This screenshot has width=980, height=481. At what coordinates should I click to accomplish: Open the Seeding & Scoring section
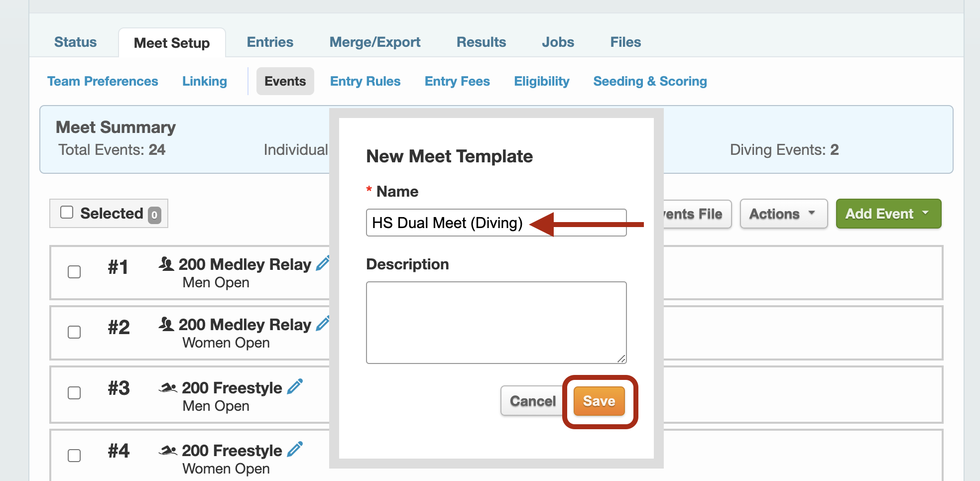(x=650, y=81)
